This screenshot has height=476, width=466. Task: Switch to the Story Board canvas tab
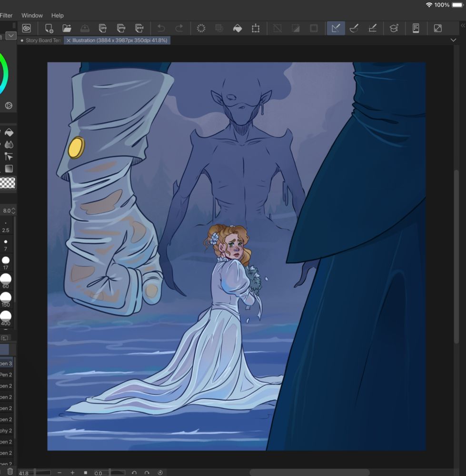42,40
